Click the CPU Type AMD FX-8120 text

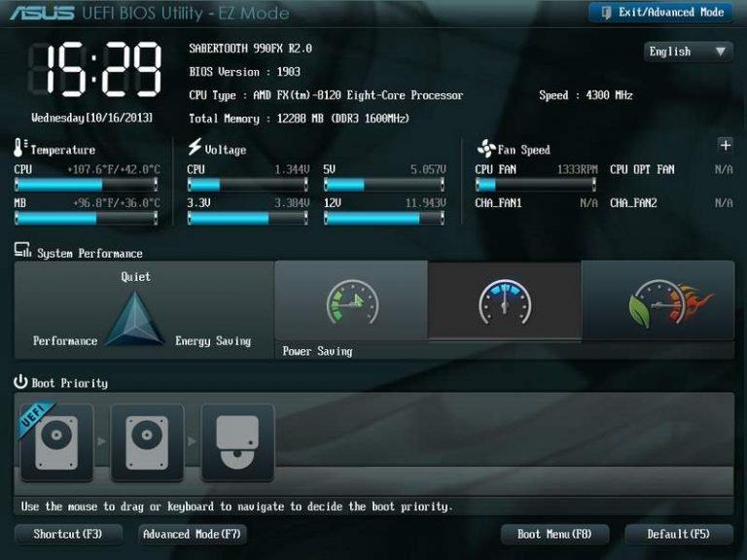[326, 95]
